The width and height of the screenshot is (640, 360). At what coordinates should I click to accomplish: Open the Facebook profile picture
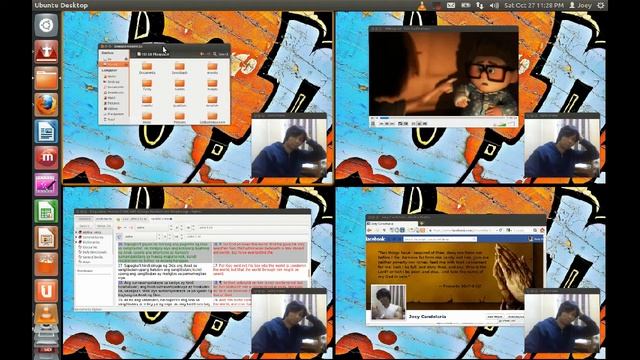(388, 302)
